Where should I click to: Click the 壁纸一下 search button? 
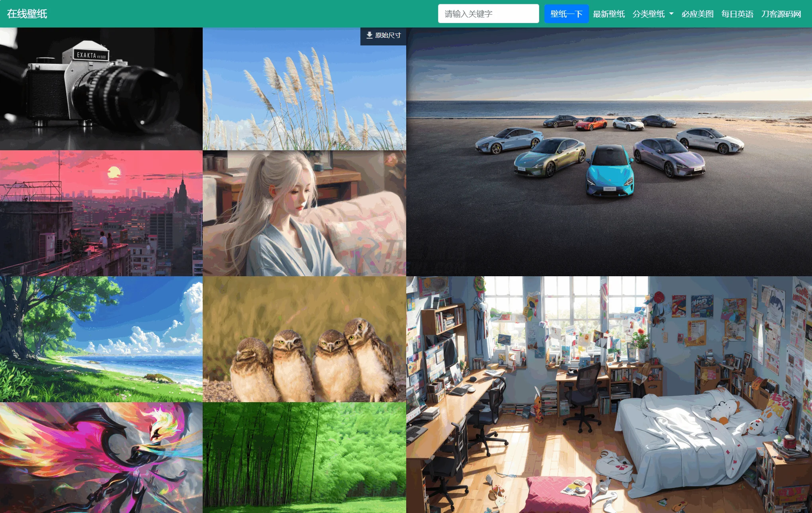coord(566,14)
